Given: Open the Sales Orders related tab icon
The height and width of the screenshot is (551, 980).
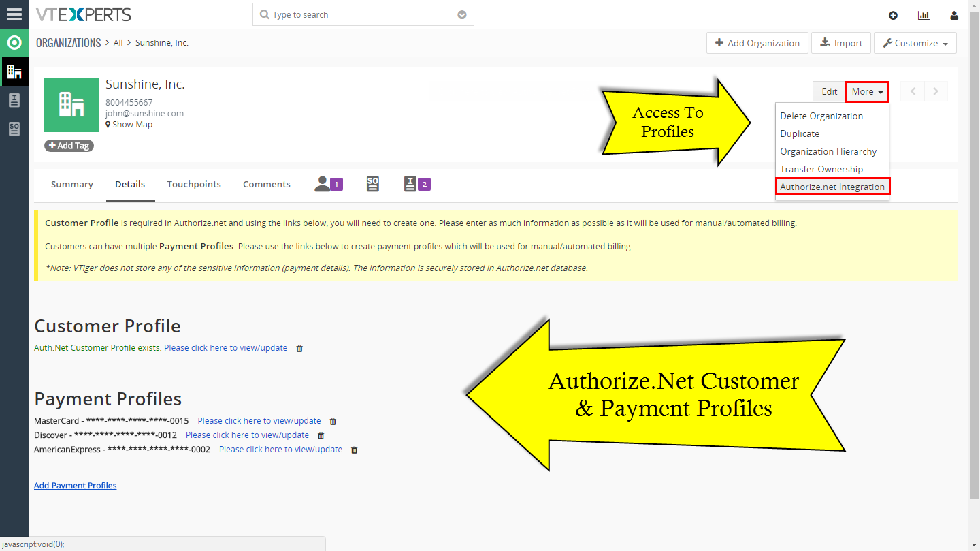Looking at the screenshot, I should (372, 184).
